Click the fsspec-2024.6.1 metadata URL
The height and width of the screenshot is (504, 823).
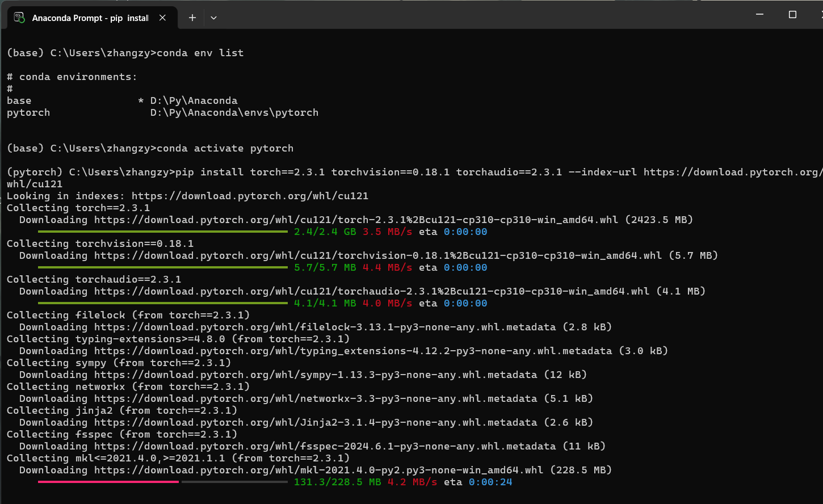pyautogui.click(x=325, y=446)
